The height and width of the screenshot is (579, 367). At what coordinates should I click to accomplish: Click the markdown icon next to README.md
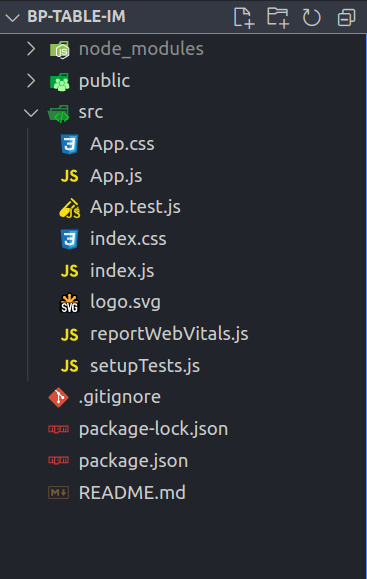point(58,493)
